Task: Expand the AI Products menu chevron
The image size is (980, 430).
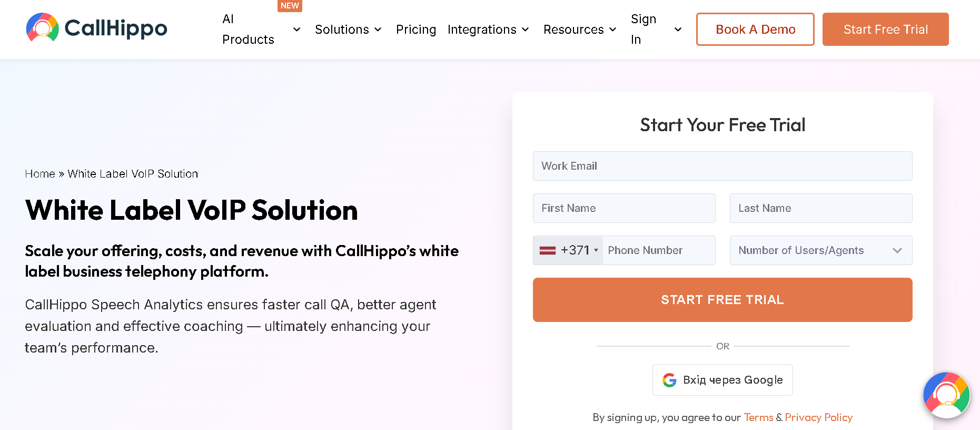Action: tap(297, 30)
